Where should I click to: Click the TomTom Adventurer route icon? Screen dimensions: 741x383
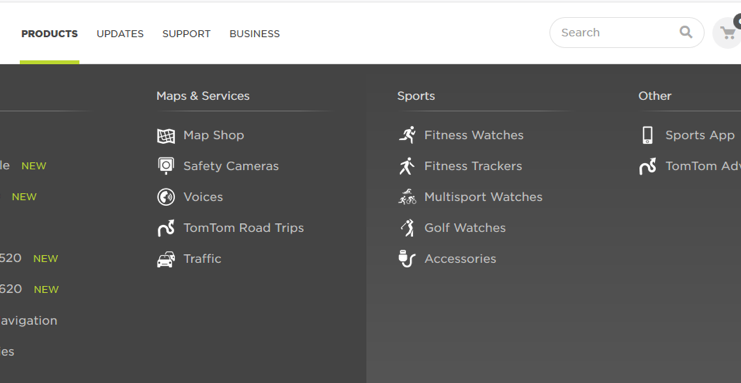click(647, 166)
